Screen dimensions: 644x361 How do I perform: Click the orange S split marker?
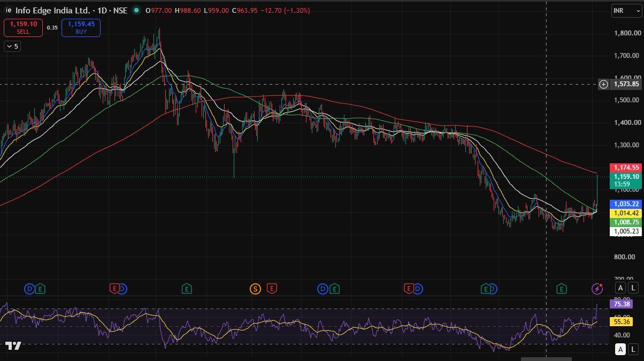[x=255, y=289]
